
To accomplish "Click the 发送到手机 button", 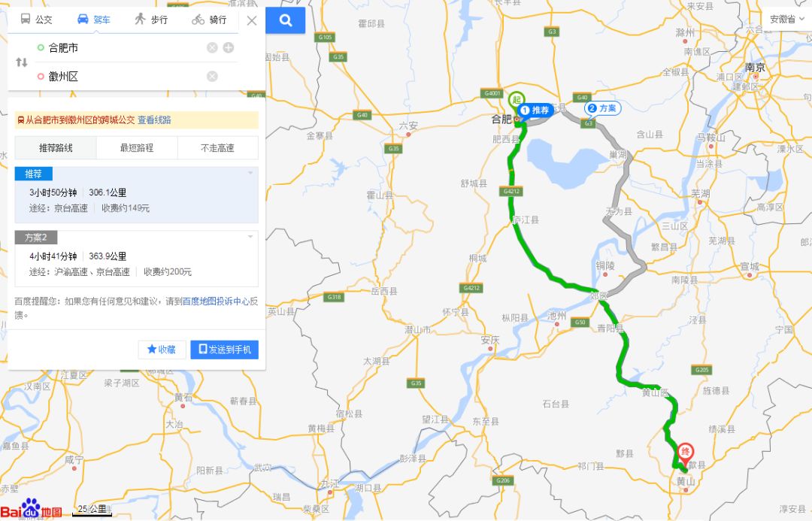I will (224, 350).
